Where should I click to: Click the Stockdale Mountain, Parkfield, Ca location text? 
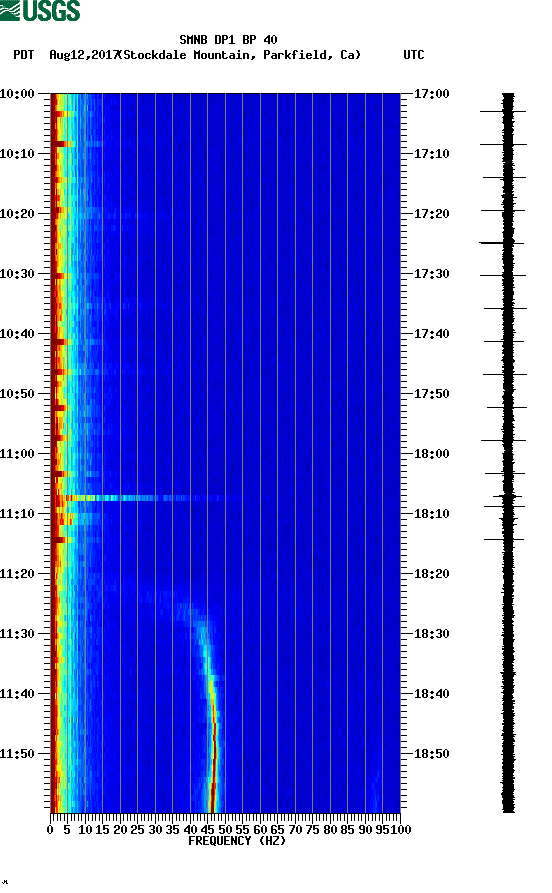tap(240, 55)
